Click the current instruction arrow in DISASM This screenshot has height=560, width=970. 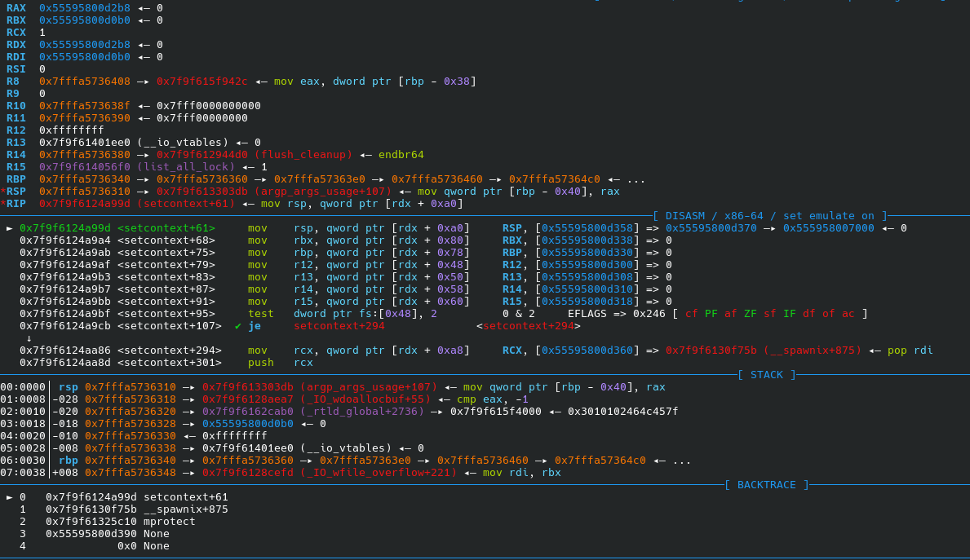pos(9,228)
